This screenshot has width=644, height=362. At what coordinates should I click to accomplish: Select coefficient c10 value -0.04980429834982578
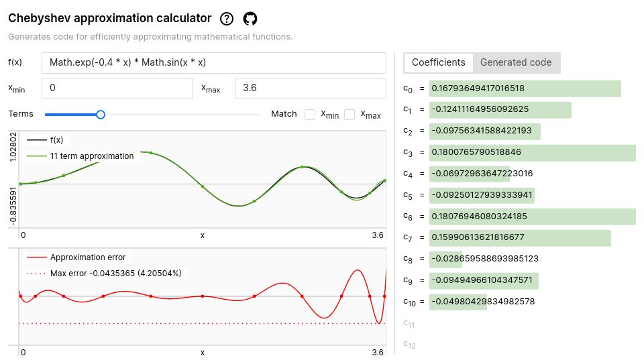click(483, 302)
